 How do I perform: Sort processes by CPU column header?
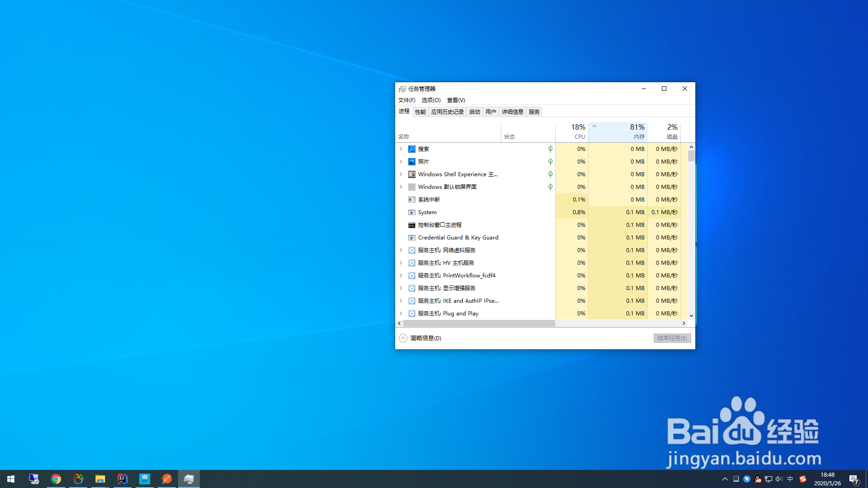coord(572,131)
